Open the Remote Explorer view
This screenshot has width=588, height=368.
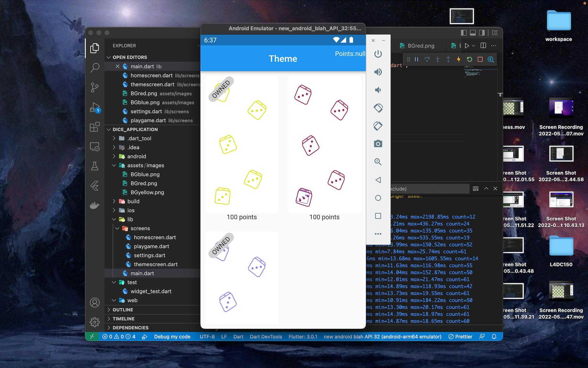pyautogui.click(x=95, y=147)
